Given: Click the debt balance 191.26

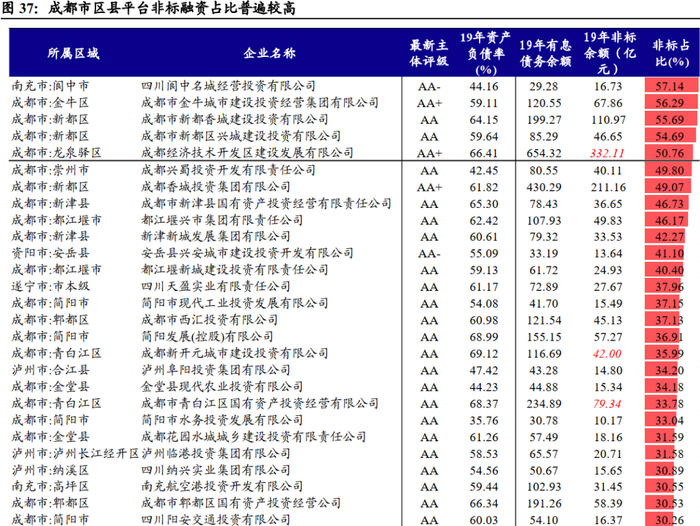Looking at the screenshot, I should click(543, 504).
